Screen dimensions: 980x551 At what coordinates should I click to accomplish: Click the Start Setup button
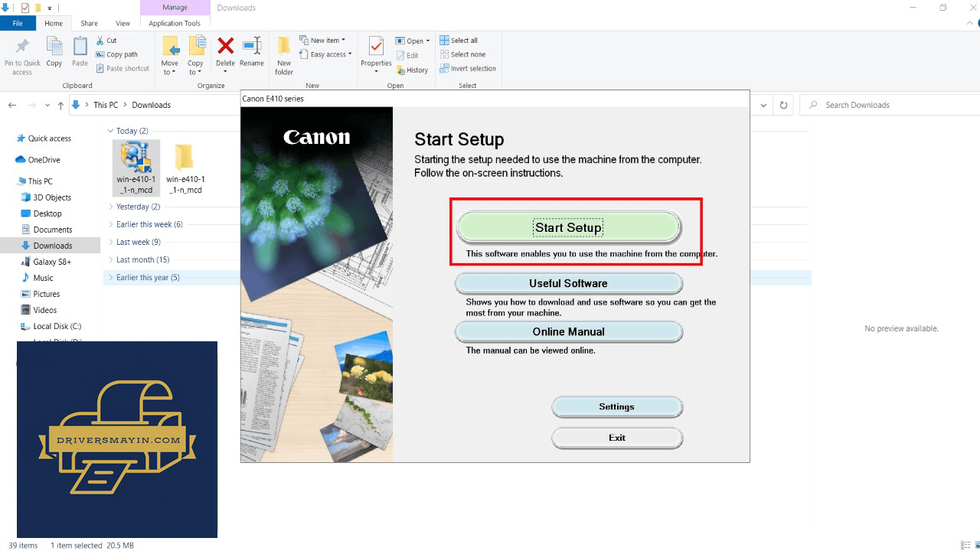pyautogui.click(x=568, y=227)
